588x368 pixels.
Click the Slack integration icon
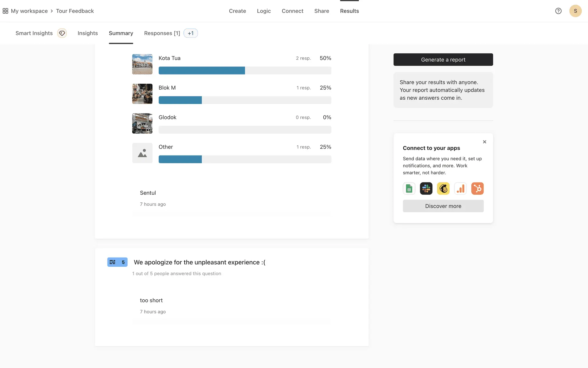click(426, 189)
